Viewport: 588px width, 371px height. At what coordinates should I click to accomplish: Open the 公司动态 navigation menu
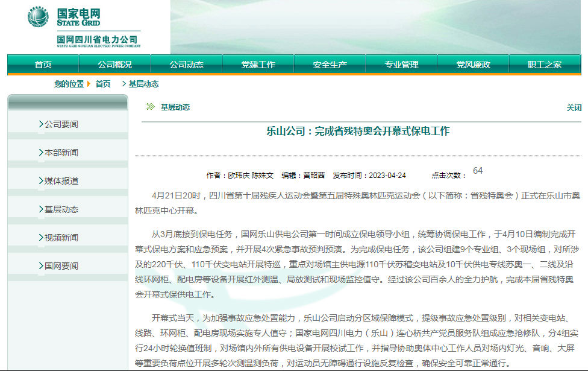point(186,64)
